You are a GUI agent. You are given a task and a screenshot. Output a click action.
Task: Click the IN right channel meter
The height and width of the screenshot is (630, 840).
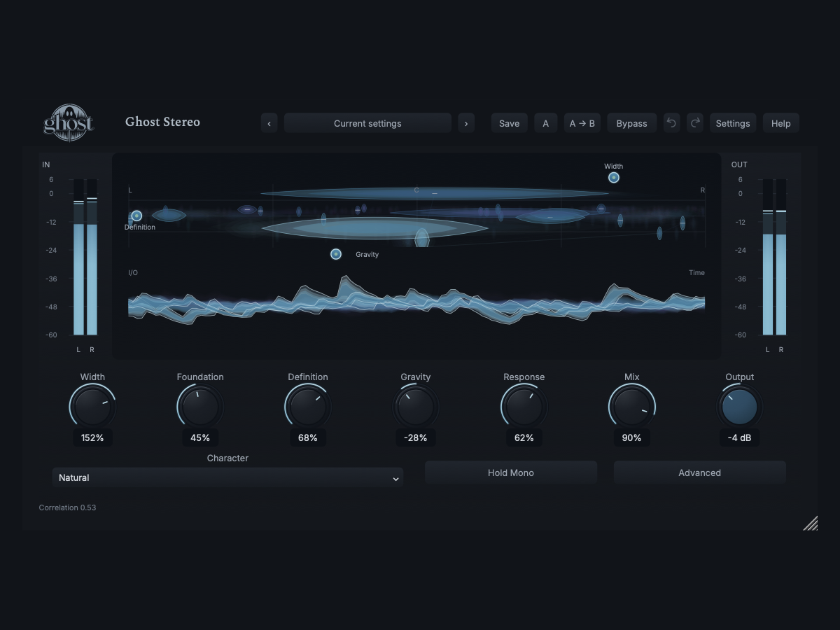point(92,257)
